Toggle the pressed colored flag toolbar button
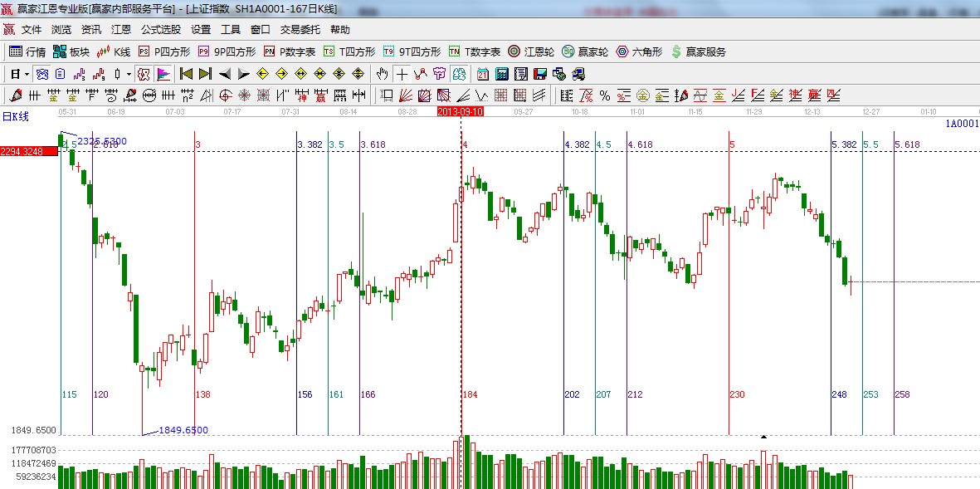 pos(163,74)
